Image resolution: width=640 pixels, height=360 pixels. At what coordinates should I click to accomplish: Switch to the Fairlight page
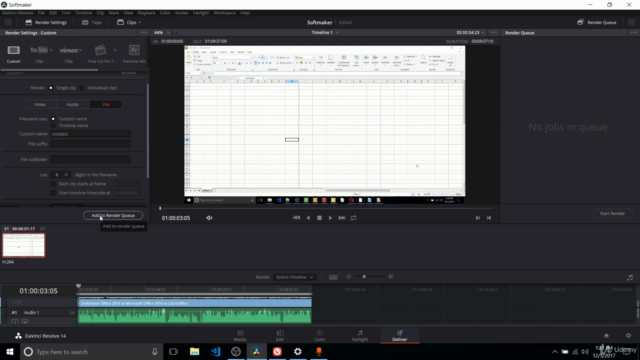(360, 336)
